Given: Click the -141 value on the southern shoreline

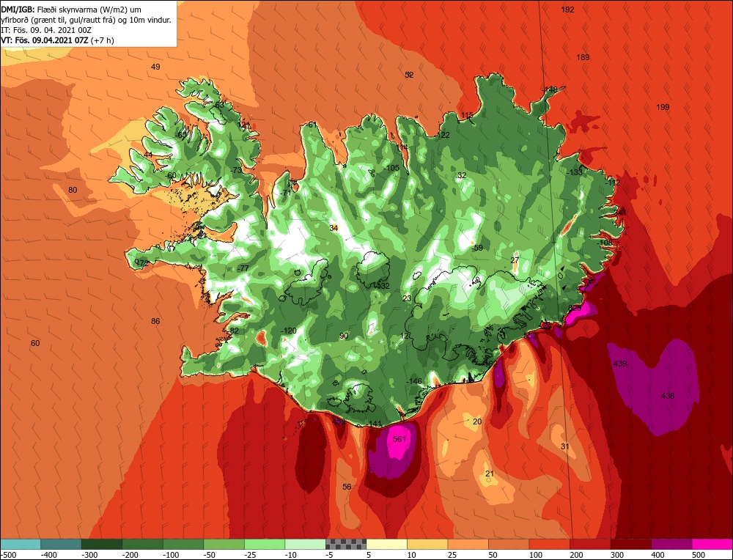Looking at the screenshot, I should (x=375, y=424).
